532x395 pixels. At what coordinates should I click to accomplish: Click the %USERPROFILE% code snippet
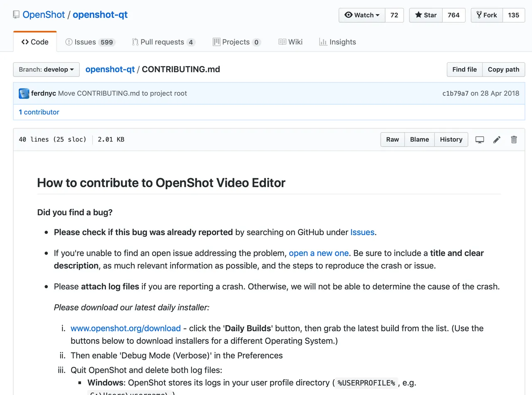[366, 383]
